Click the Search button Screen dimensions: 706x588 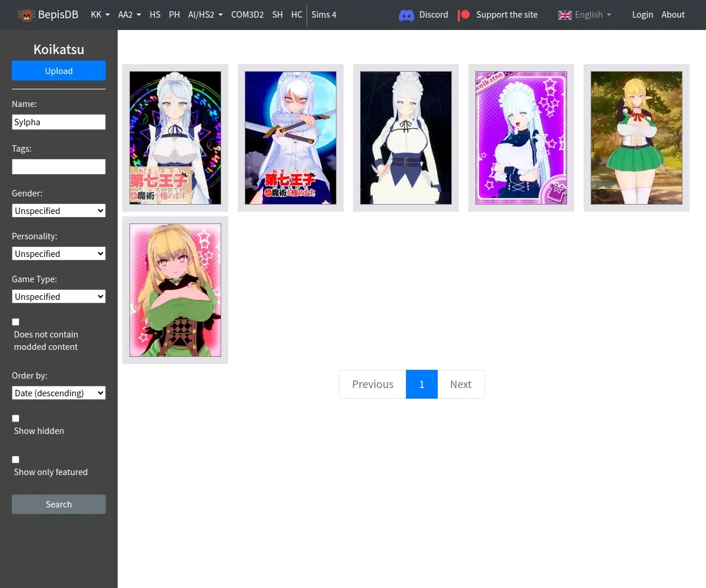[59, 504]
